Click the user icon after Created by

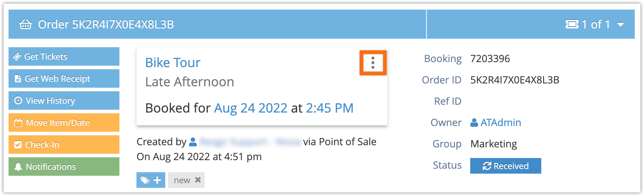tap(193, 142)
